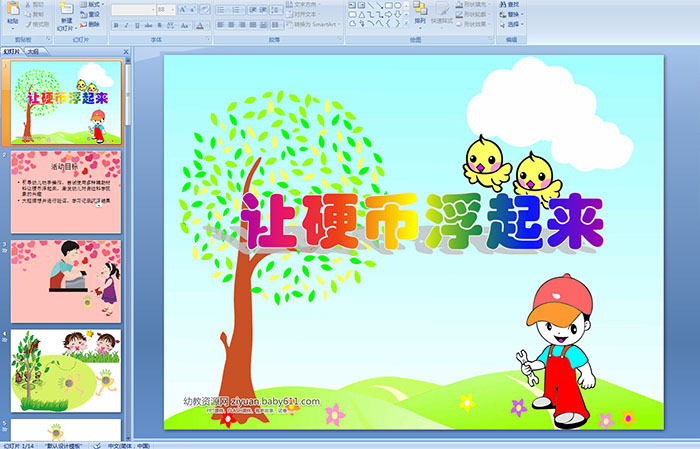
Task: Open the Arrange (排列) menu
Action: coord(420,14)
